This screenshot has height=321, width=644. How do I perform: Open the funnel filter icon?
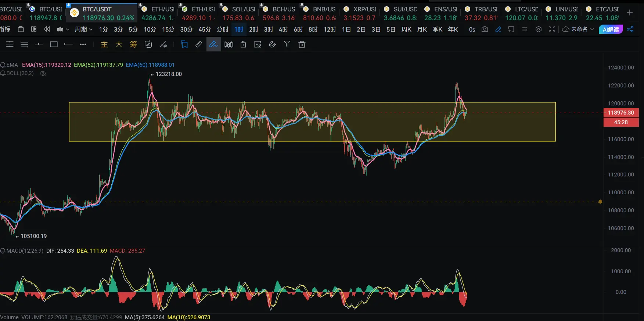click(x=287, y=44)
